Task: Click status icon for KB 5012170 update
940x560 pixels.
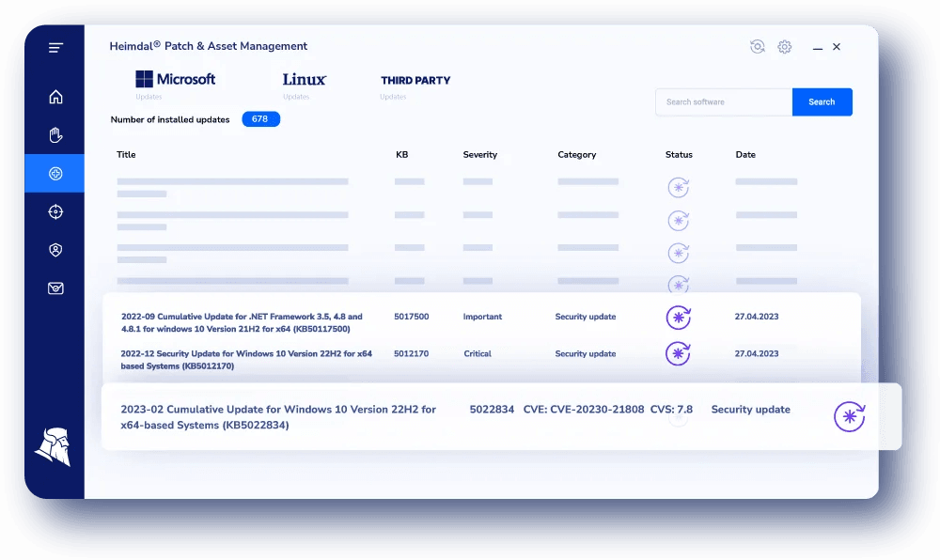Action: (678, 354)
